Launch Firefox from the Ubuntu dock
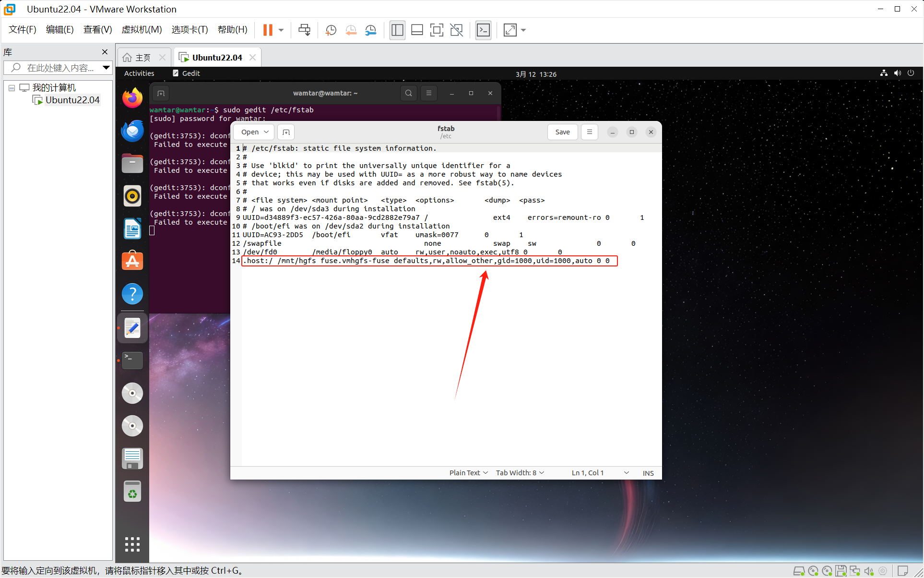This screenshot has width=924, height=578. pos(132,98)
